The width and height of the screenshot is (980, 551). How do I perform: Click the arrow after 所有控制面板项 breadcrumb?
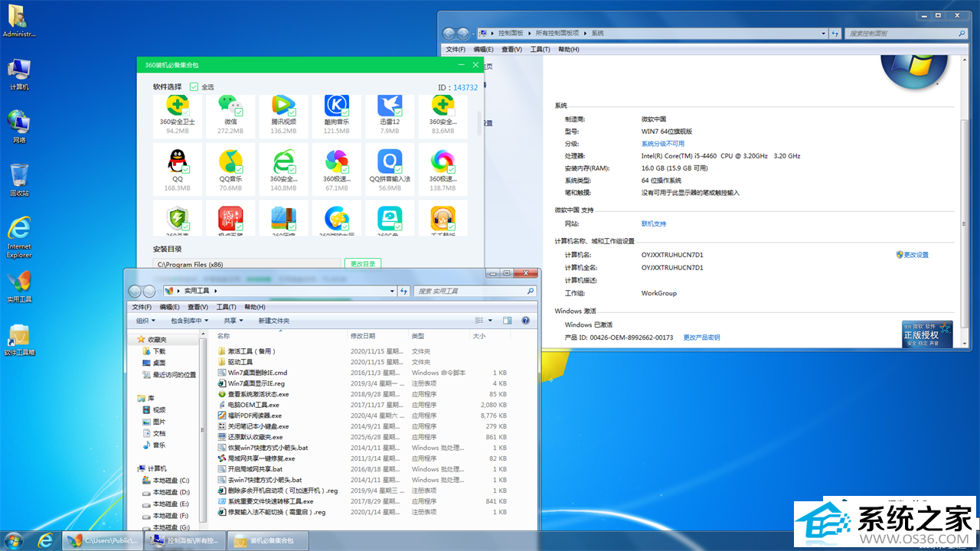click(586, 34)
